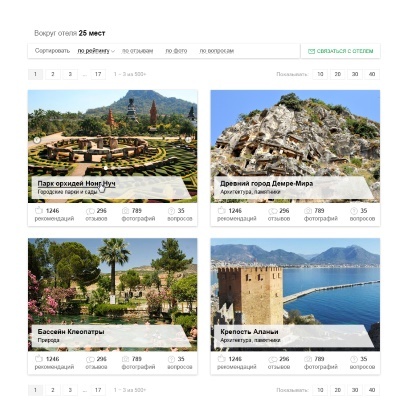The width and height of the screenshot is (408, 420).
Task: Sort places по фото
Action: point(176,51)
